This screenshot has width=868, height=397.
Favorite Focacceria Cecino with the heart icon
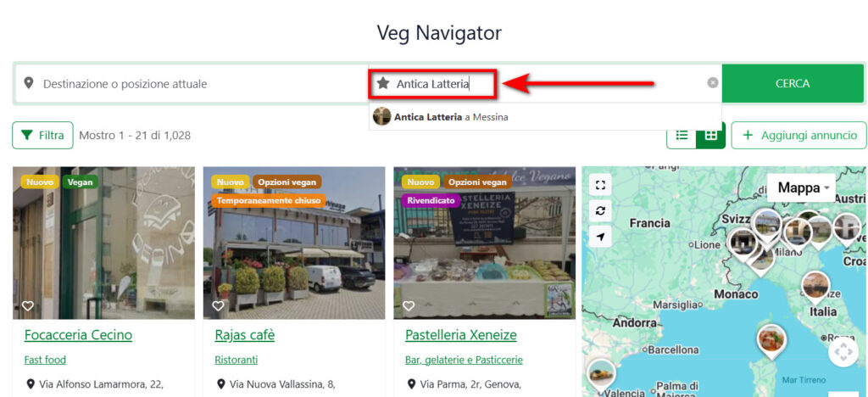click(28, 305)
